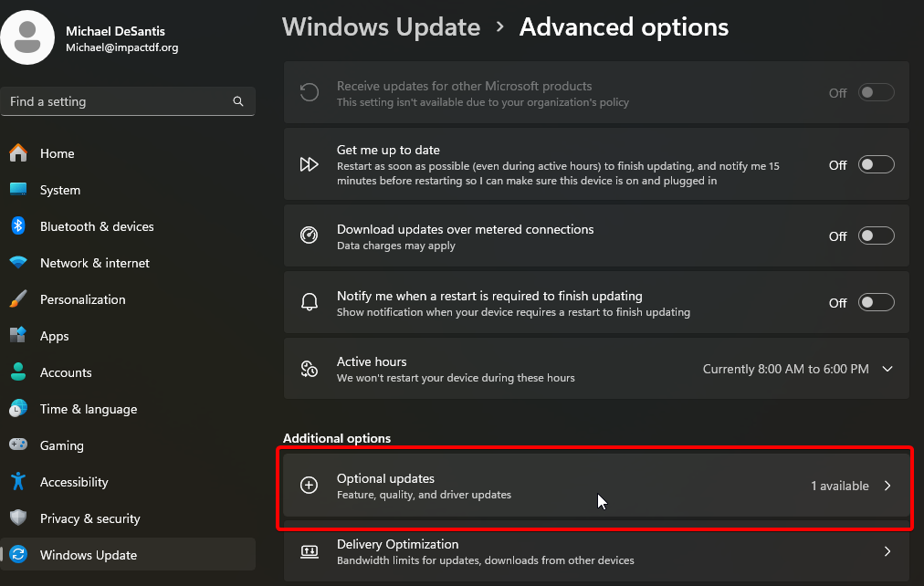The image size is (924, 586).
Task: Enable Download updates over metered connections
Action: coord(876,235)
